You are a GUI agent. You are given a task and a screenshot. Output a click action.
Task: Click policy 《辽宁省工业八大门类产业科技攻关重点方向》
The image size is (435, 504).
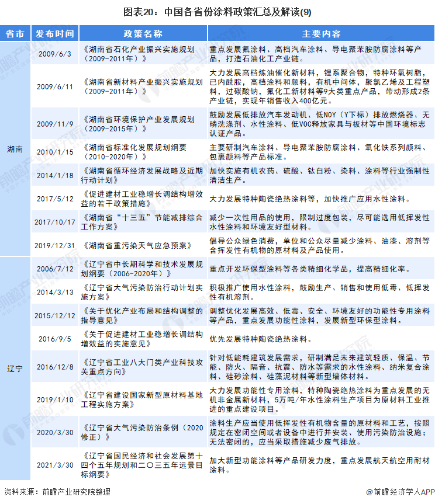click(142, 367)
